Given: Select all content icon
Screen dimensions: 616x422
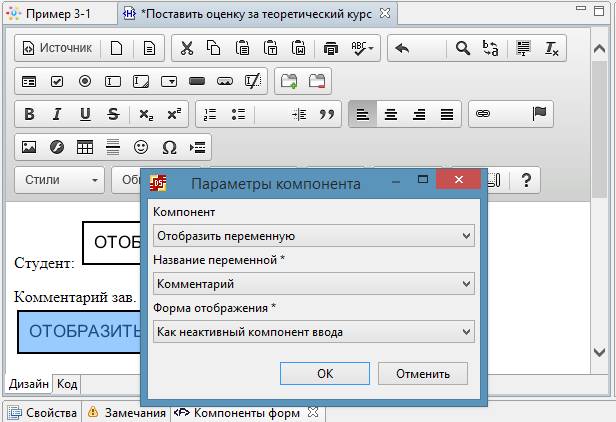Looking at the screenshot, I should click(x=523, y=48).
